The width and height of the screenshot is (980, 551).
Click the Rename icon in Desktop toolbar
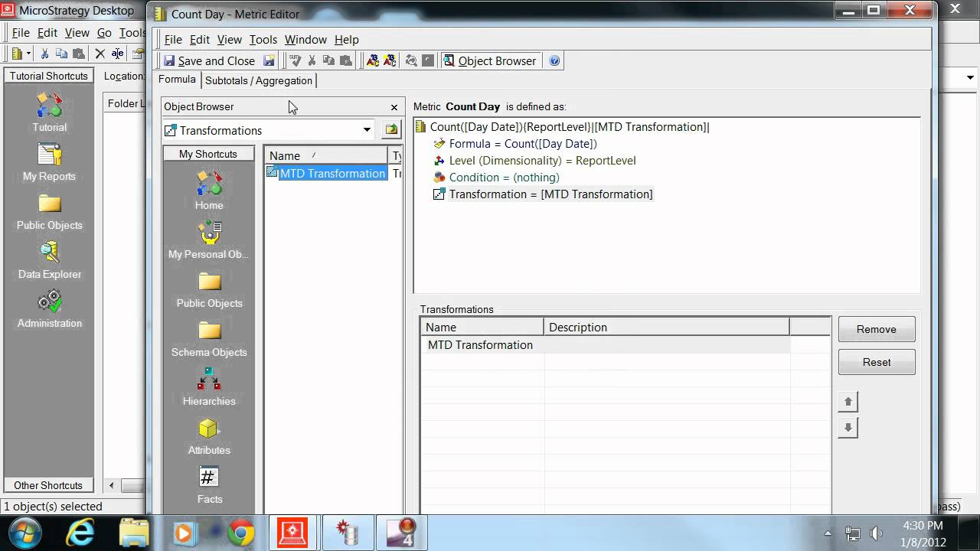coord(117,54)
